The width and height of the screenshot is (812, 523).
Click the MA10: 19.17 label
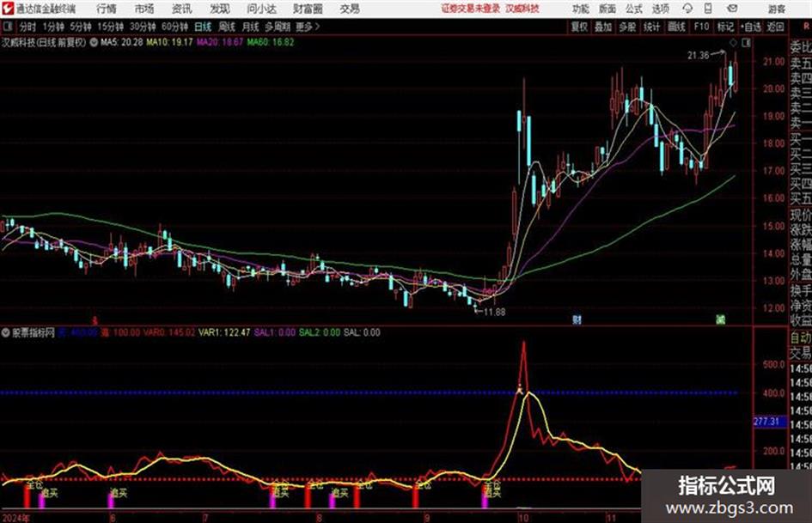click(170, 42)
